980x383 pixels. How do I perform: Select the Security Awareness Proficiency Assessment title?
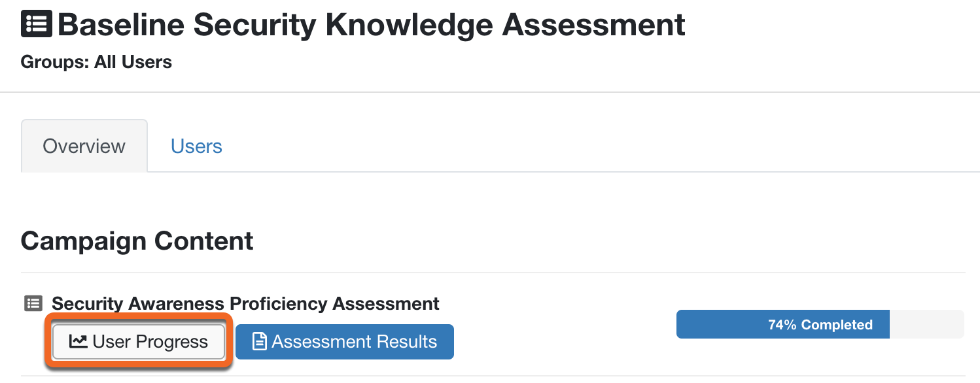pyautogui.click(x=245, y=304)
